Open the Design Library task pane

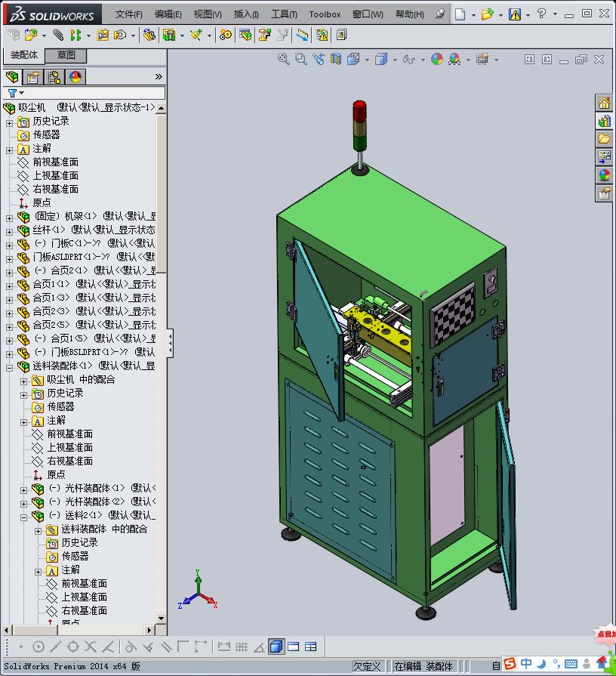[604, 121]
